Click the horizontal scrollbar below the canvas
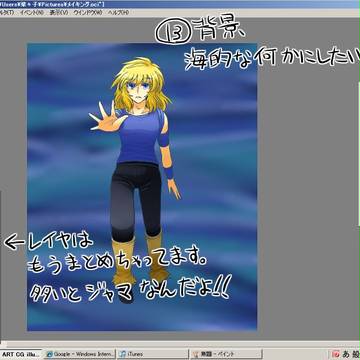 pyautogui.click(x=180, y=344)
